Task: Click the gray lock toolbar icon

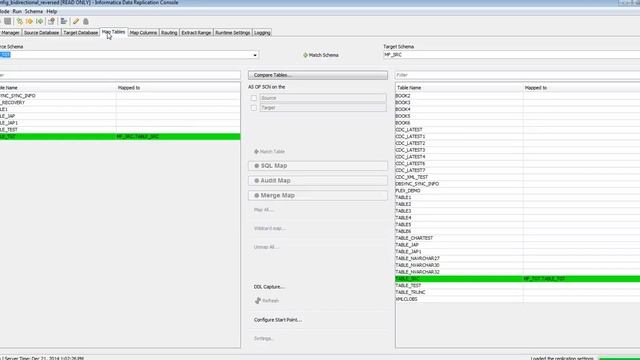Action: pos(86,21)
